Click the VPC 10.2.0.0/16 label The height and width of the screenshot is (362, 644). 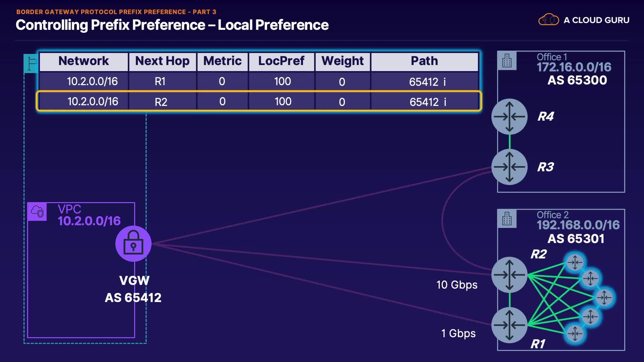89,221
